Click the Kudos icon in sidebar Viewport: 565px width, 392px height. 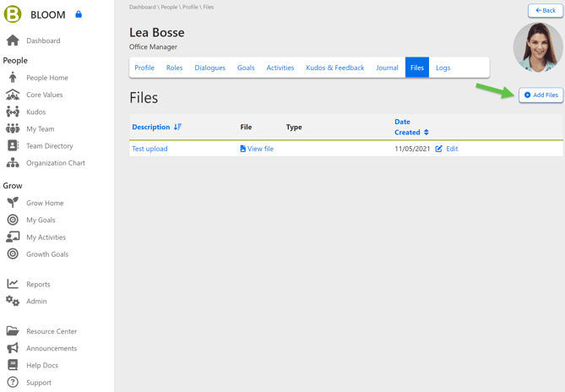click(x=13, y=112)
